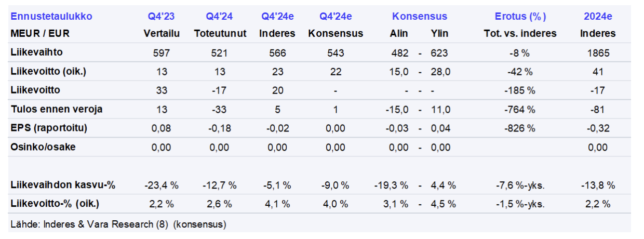Click the 1865 value cell
Screen dimensions: 644x239
[x=598, y=53]
